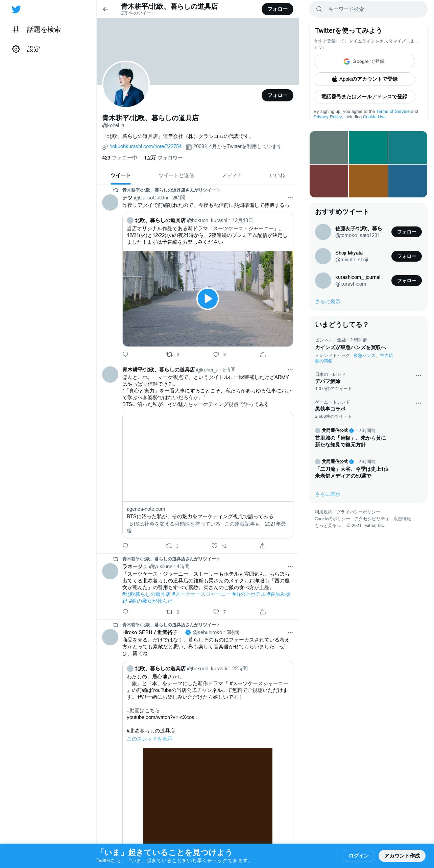Open Terms of Service link

click(393, 111)
